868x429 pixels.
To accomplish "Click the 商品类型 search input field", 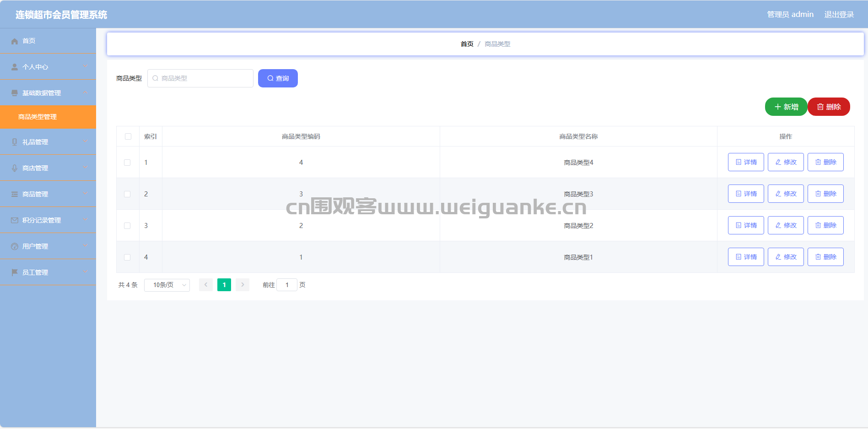I will coord(200,78).
